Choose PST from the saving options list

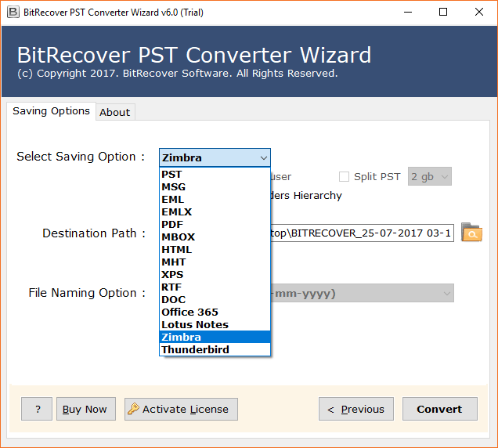215,174
